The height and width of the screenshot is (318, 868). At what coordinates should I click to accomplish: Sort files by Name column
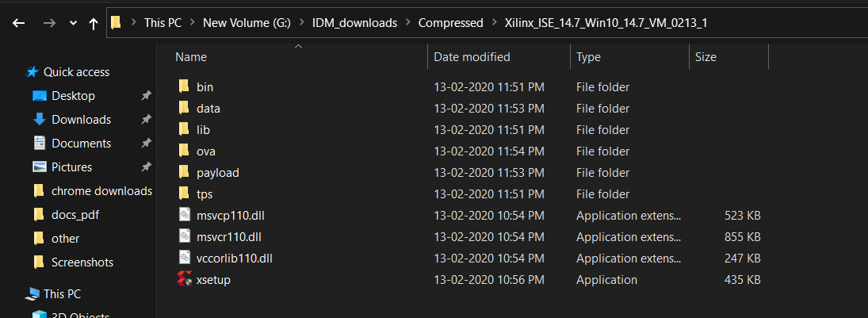pos(191,57)
